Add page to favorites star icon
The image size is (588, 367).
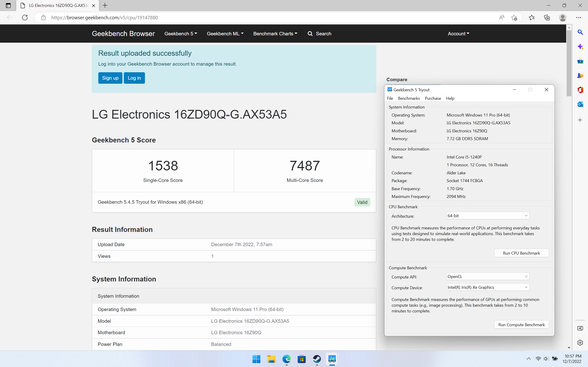[514, 17]
